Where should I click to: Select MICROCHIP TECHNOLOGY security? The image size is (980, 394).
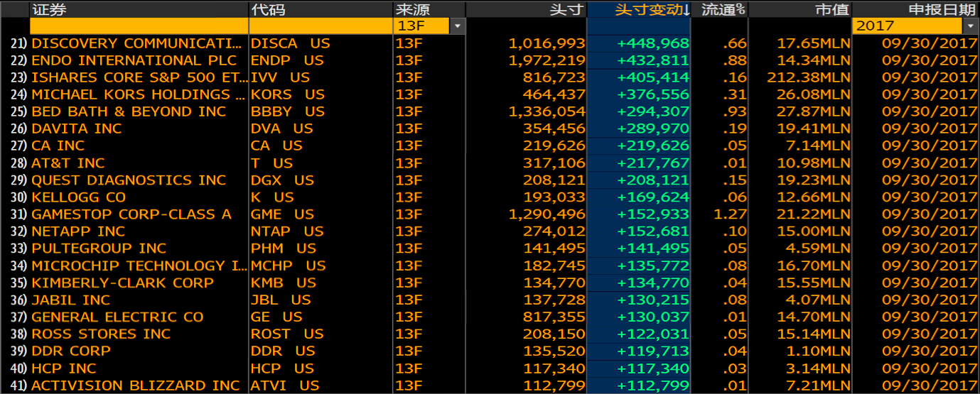139,266
